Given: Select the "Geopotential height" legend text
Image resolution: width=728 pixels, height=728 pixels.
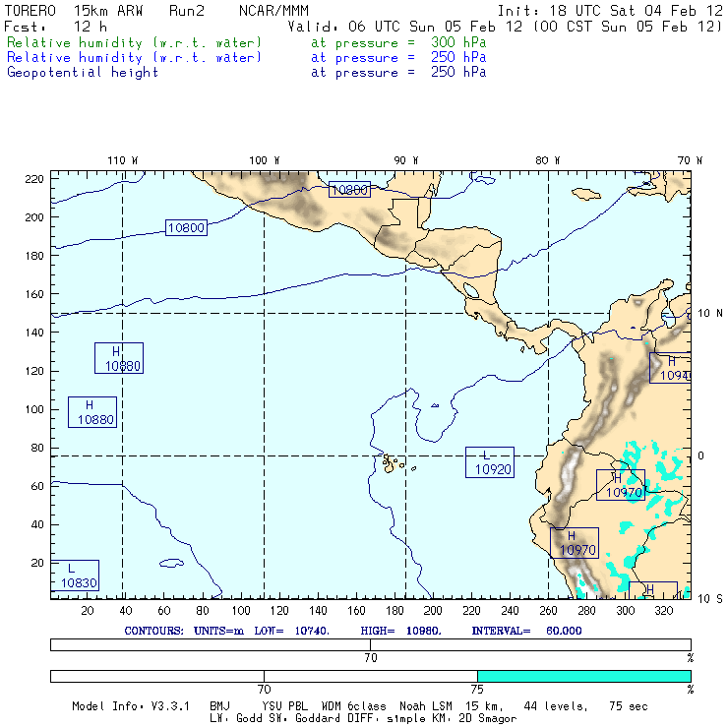Looking at the screenshot, I should coord(83,73).
